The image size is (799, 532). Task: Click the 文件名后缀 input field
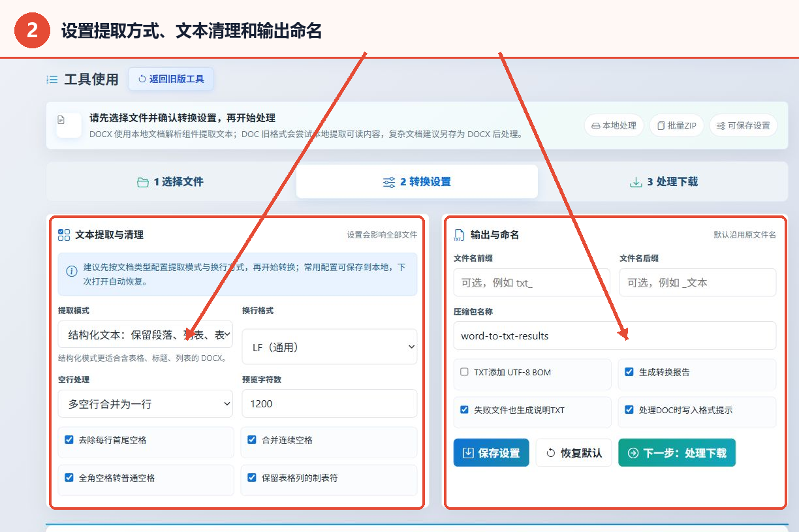698,283
